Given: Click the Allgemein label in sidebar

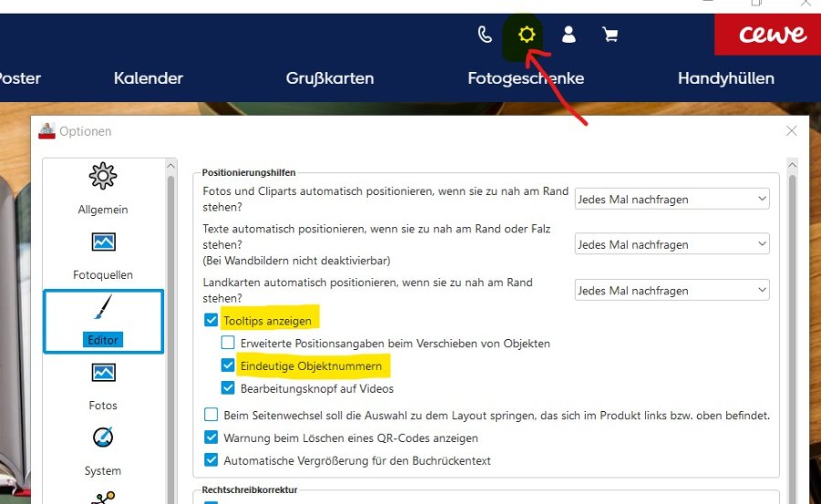Looking at the screenshot, I should pos(102,210).
